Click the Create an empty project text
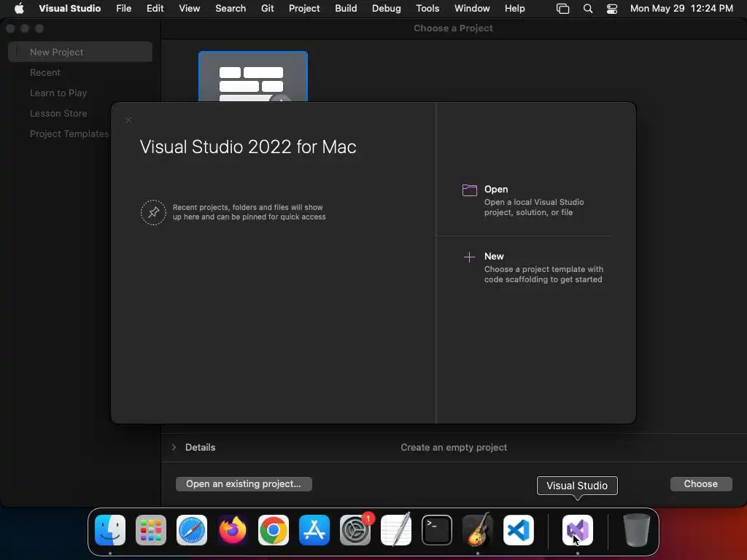The image size is (747, 560). tap(454, 447)
